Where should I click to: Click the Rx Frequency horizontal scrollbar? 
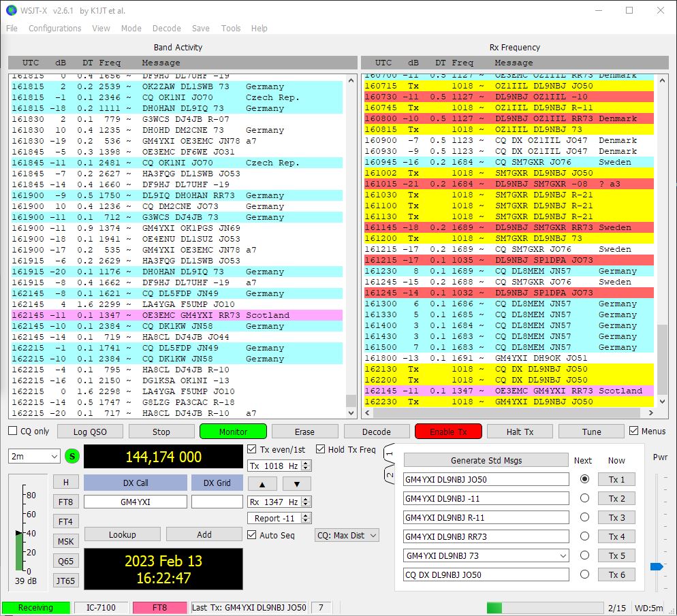tap(509, 413)
